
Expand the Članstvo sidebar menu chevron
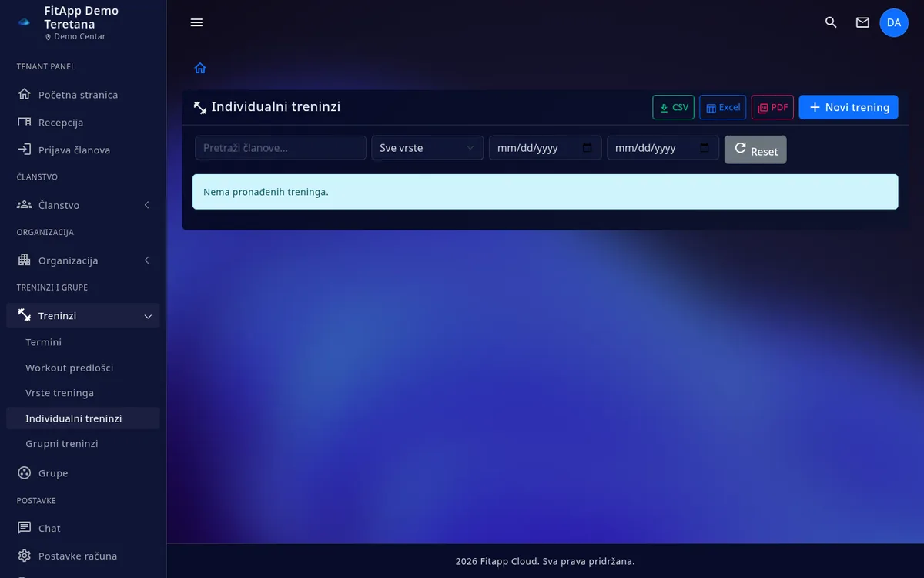[x=147, y=205]
